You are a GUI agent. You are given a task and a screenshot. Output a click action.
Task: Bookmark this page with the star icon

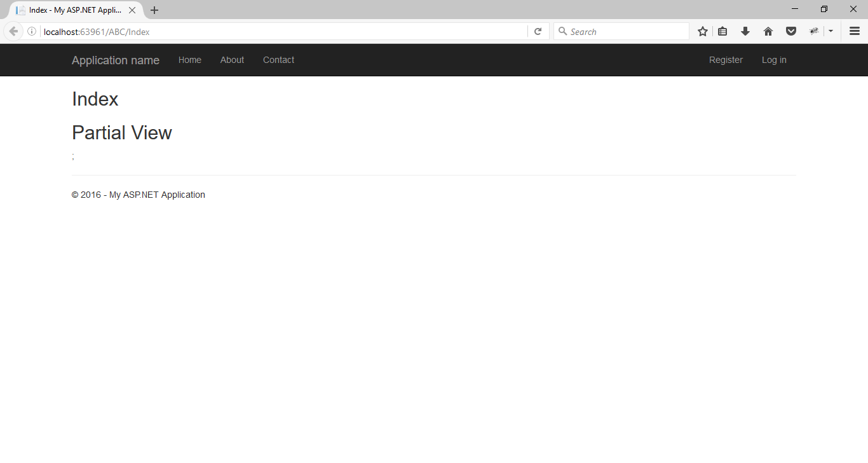[x=702, y=31]
